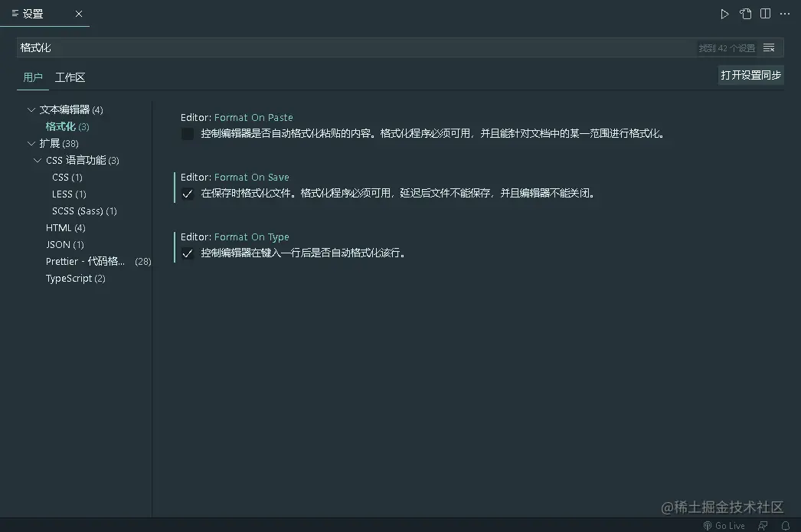Click the Run play icon in title bar
The width and height of the screenshot is (801, 532).
click(x=724, y=14)
